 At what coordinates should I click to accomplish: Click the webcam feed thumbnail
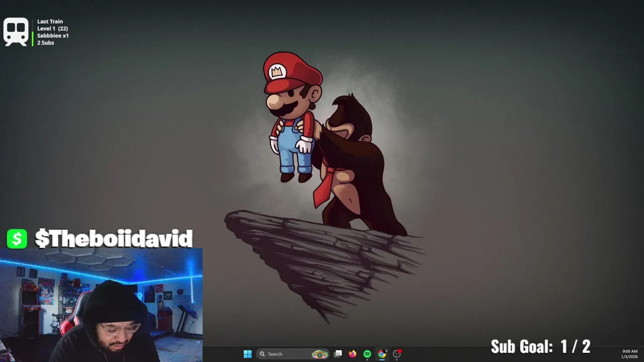pos(101,305)
